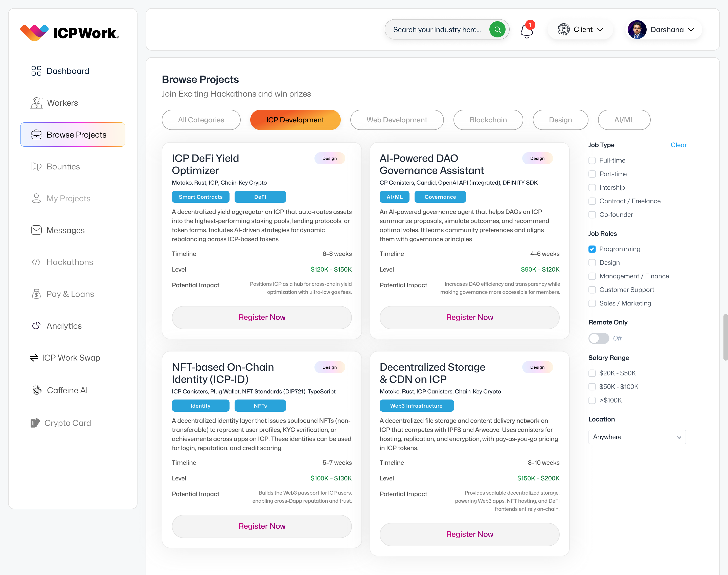Image resolution: width=728 pixels, height=575 pixels.
Task: Open the Dashboard from the sidebar
Action: pos(67,71)
